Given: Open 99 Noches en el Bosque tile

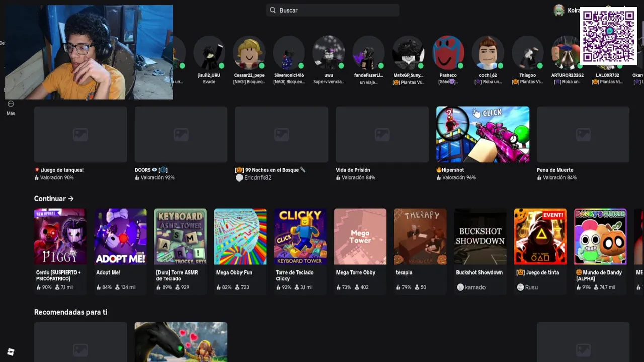Looking at the screenshot, I should (x=282, y=134).
